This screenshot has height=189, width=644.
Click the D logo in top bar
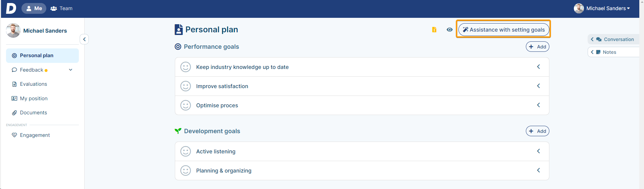pos(11,8)
